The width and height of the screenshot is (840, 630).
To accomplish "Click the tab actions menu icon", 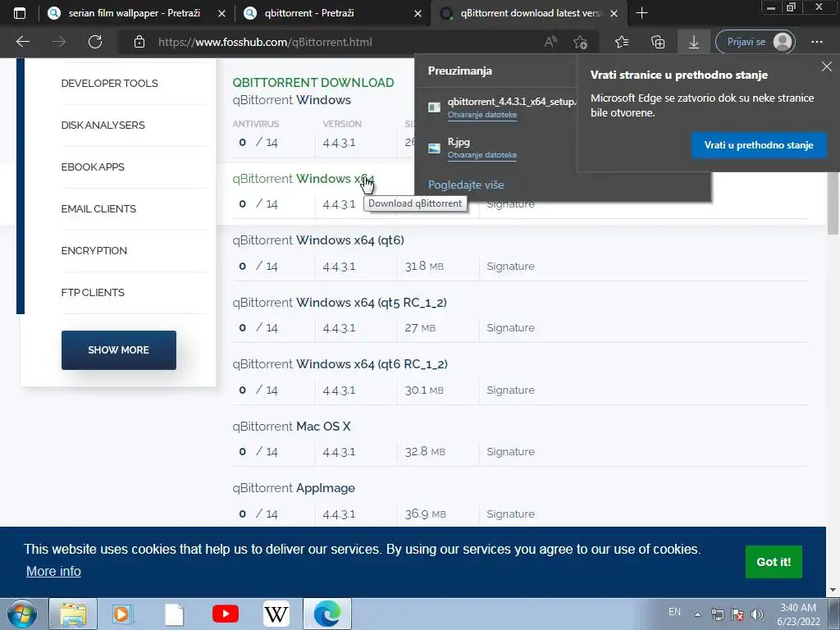I will coord(20,13).
